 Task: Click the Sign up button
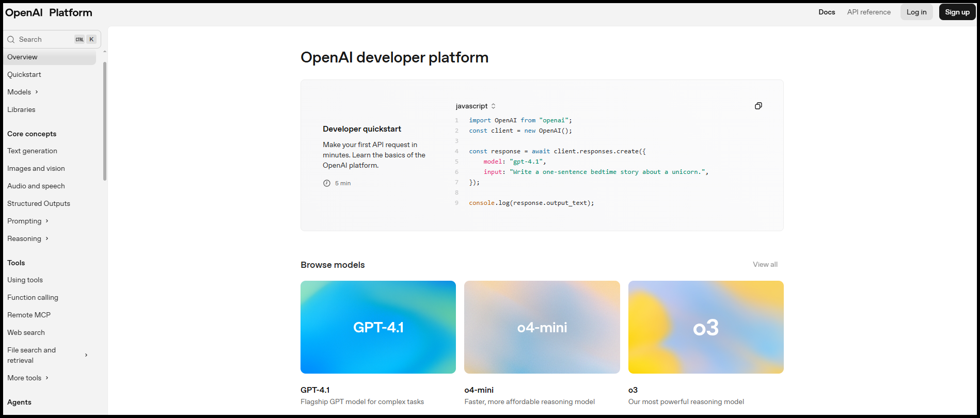[957, 12]
